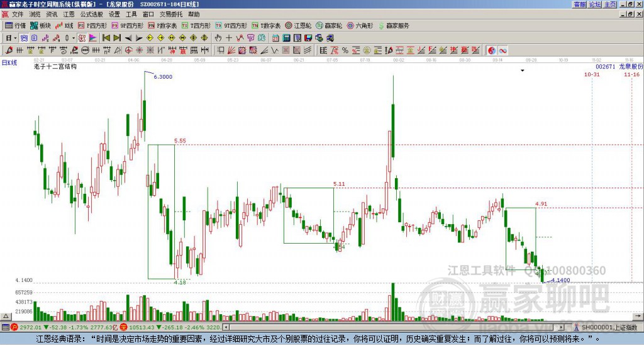This screenshot has height=345, width=644.
Task: Open the 帮助 menu
Action: 194,14
